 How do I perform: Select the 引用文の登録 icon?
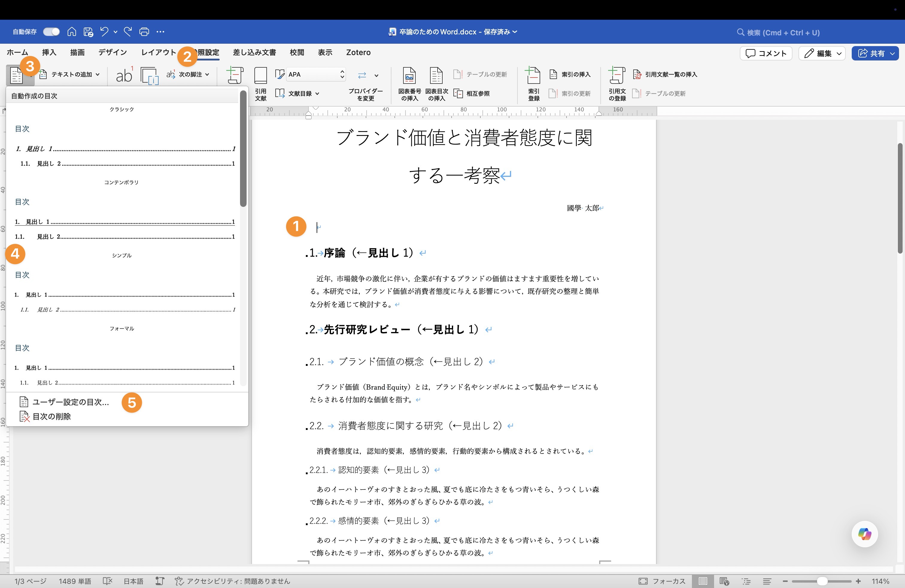point(617,83)
